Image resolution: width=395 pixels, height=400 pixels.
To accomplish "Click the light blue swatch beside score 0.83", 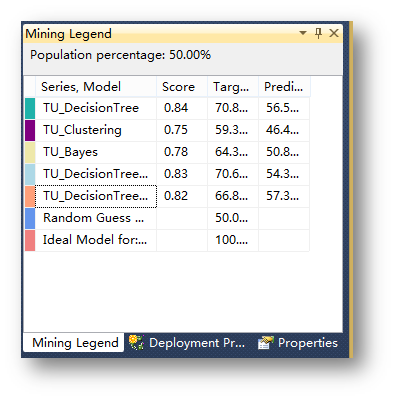I will [30, 174].
